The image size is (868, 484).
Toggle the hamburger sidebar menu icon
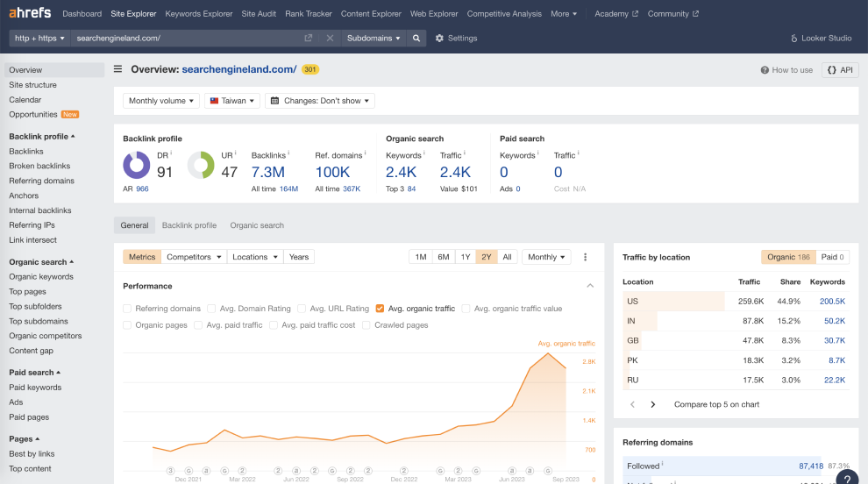(x=117, y=69)
